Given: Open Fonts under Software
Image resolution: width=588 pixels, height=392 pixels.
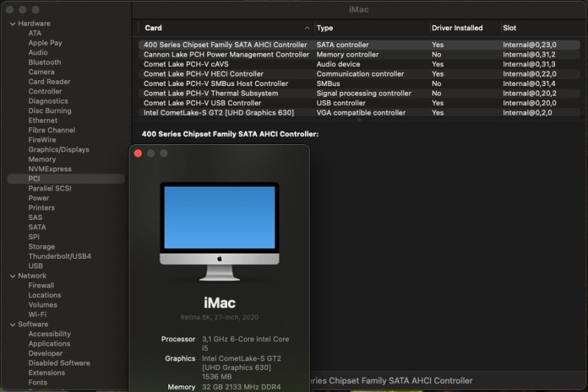Looking at the screenshot, I should click(38, 382).
